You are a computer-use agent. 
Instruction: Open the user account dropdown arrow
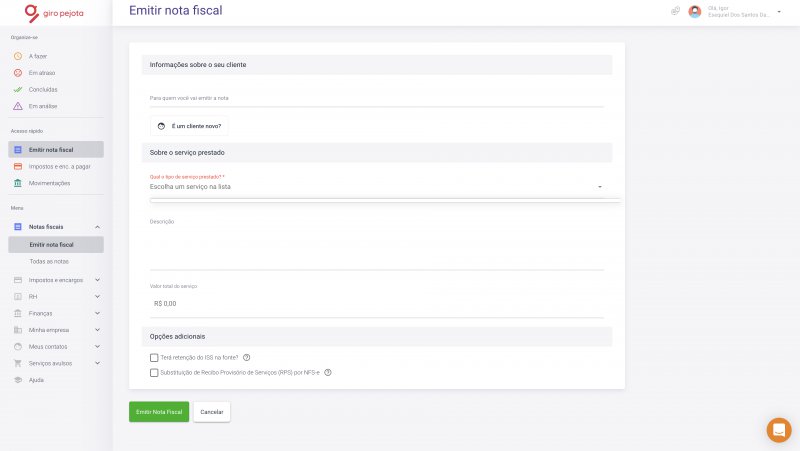tap(779, 11)
